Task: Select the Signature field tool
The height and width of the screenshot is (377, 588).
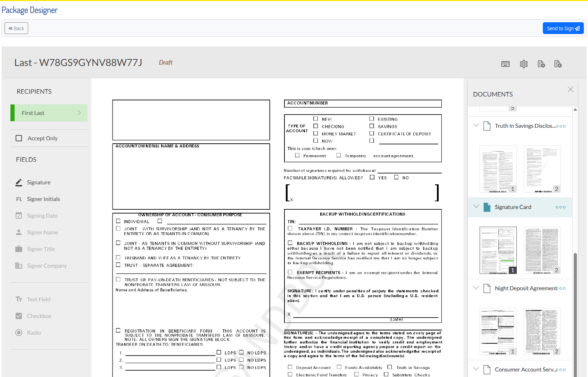Action: pos(39,182)
